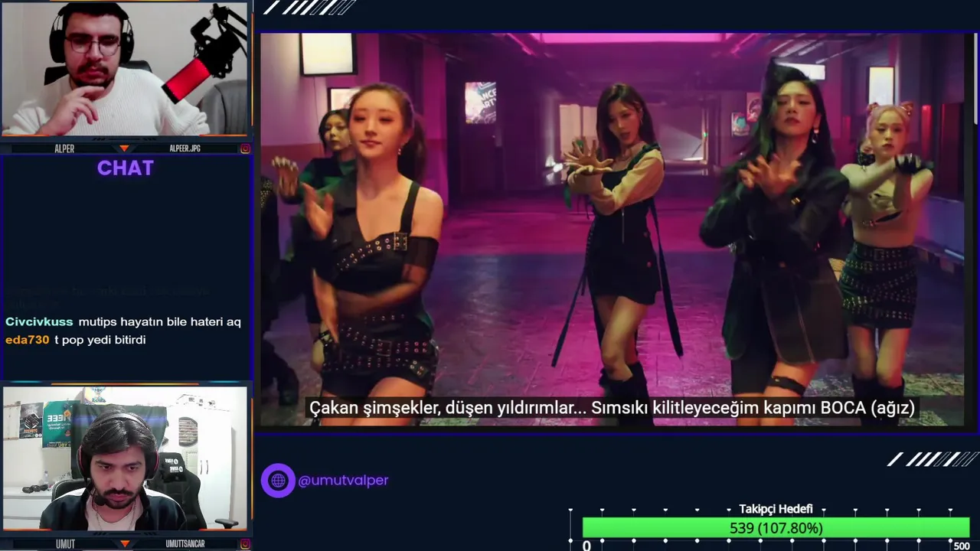The height and width of the screenshot is (551, 980).
Task: Click the globe icon beside @umutvalper
Action: point(278,481)
